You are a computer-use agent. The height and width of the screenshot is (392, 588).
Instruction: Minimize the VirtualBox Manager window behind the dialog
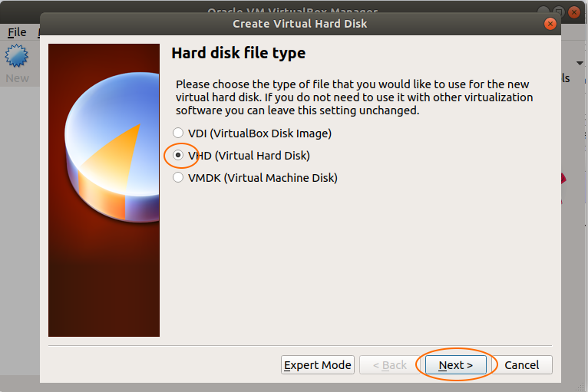[x=543, y=12]
